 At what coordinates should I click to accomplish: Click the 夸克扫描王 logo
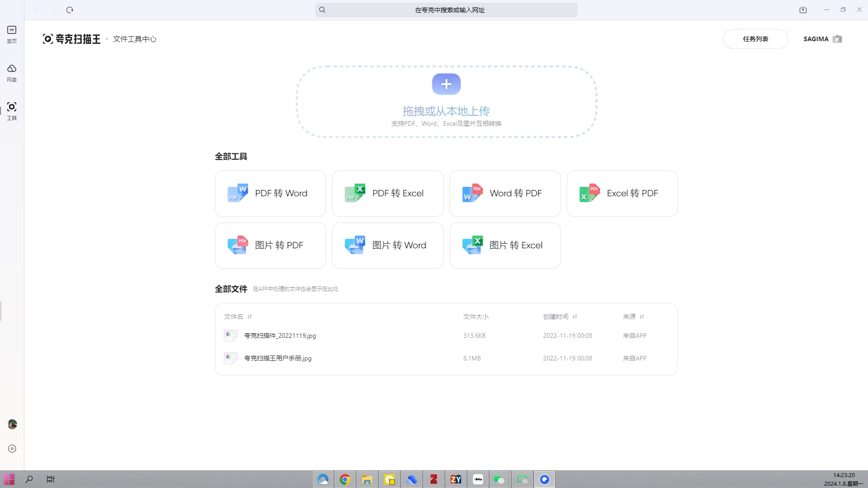click(x=71, y=39)
